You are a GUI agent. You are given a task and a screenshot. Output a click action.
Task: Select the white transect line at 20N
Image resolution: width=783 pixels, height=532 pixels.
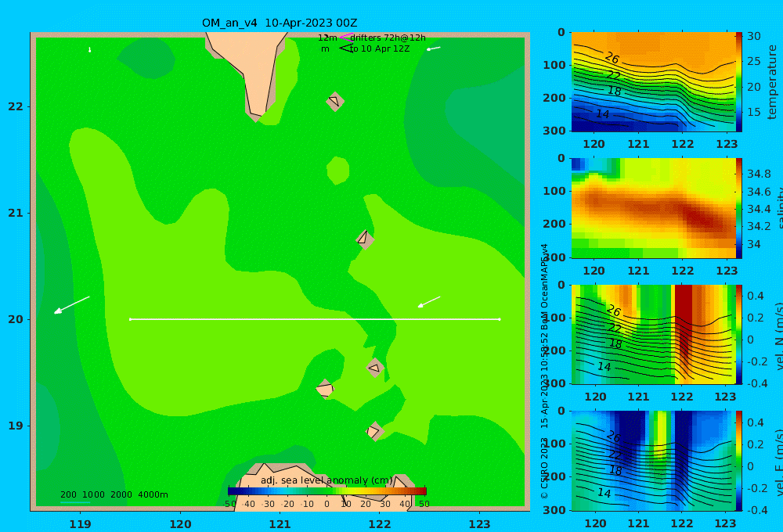pos(315,319)
